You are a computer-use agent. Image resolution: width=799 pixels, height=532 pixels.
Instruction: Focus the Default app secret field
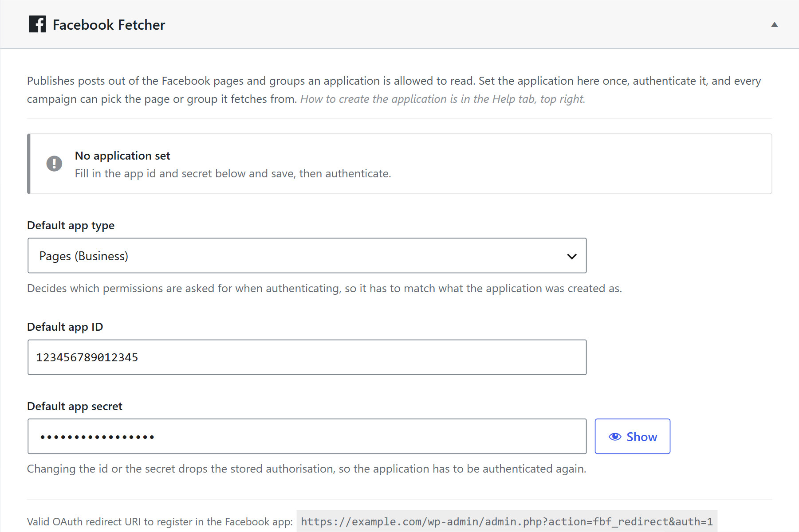[307, 436]
